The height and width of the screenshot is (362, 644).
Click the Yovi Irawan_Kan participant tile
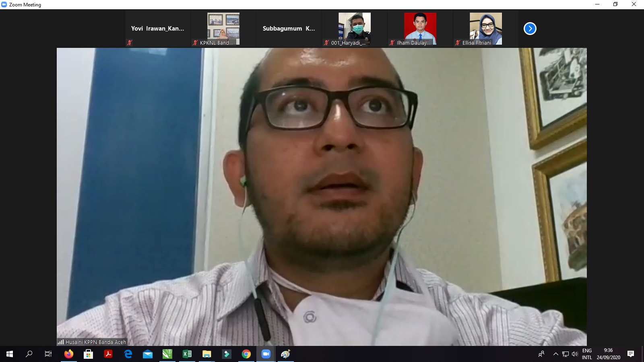157,29
